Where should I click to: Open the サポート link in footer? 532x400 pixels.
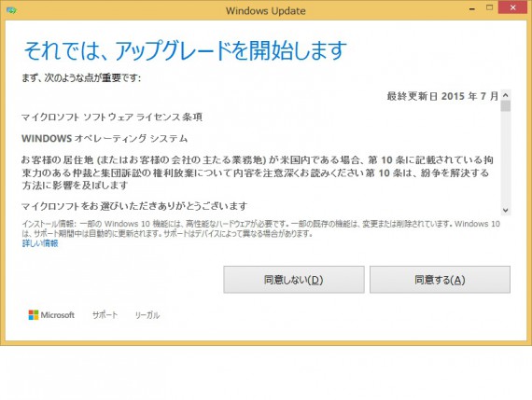click(105, 315)
